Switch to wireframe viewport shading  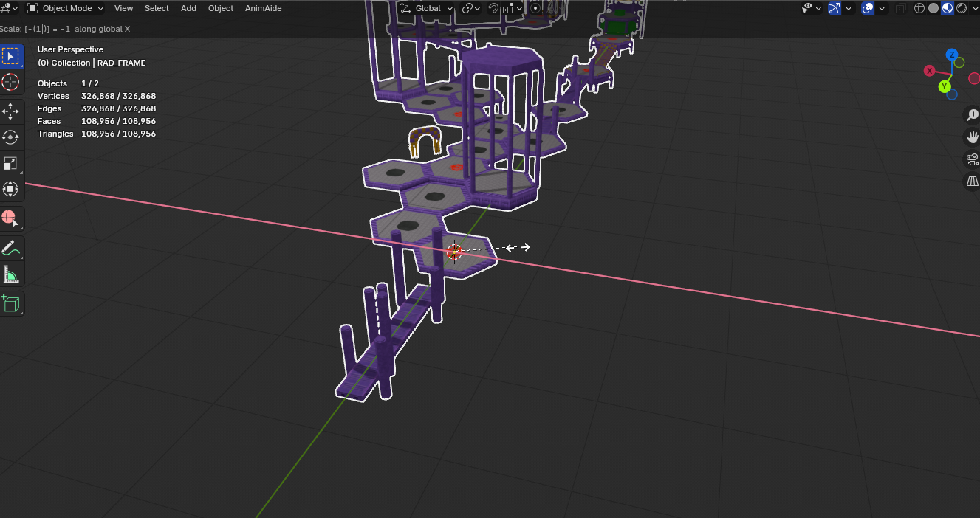(919, 9)
